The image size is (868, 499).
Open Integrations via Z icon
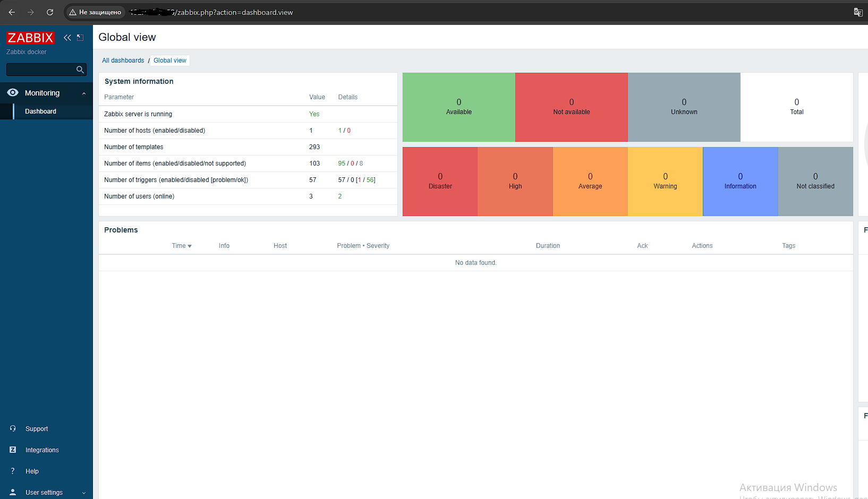[x=13, y=450]
